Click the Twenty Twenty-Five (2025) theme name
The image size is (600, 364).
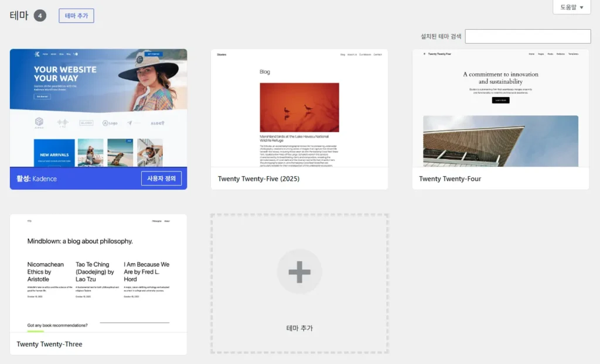[x=258, y=178]
